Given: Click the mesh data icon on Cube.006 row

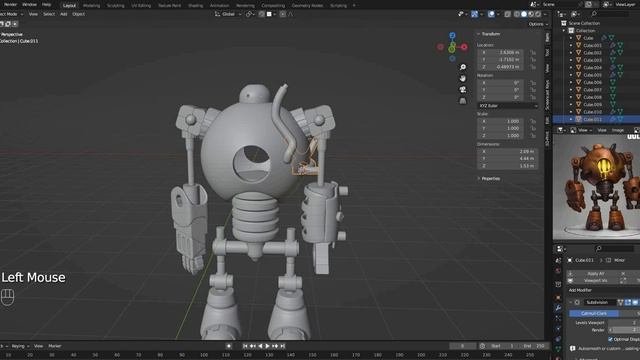Looking at the screenshot, I should 613,82.
